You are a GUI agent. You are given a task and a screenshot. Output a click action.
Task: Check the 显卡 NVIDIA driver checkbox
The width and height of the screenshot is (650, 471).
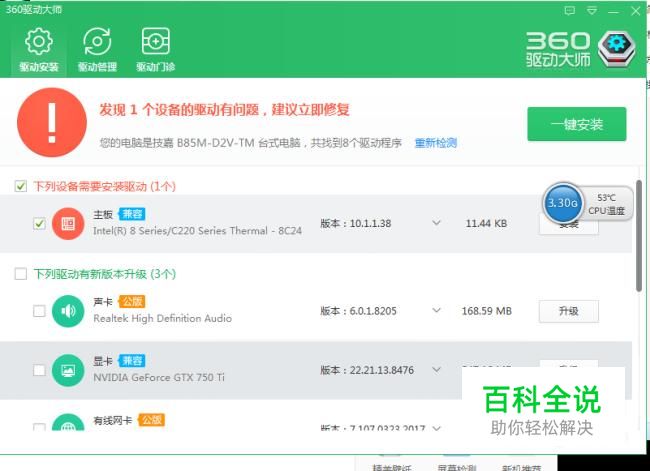tap(39, 370)
